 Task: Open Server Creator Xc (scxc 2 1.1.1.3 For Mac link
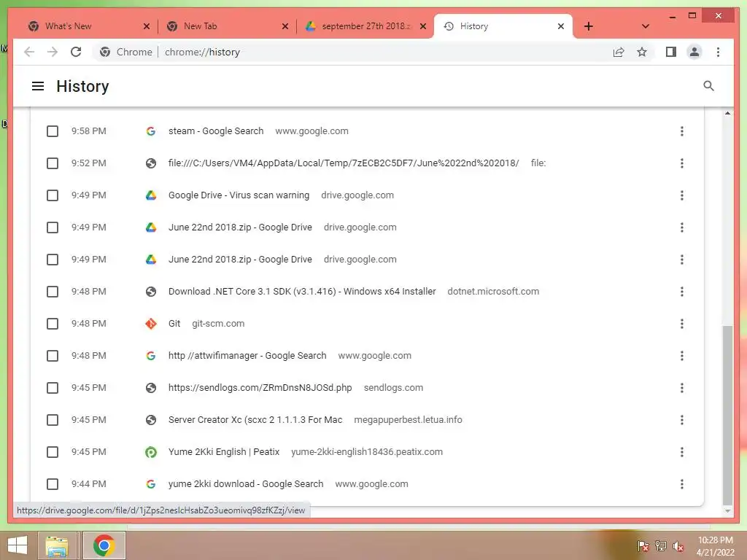click(255, 420)
